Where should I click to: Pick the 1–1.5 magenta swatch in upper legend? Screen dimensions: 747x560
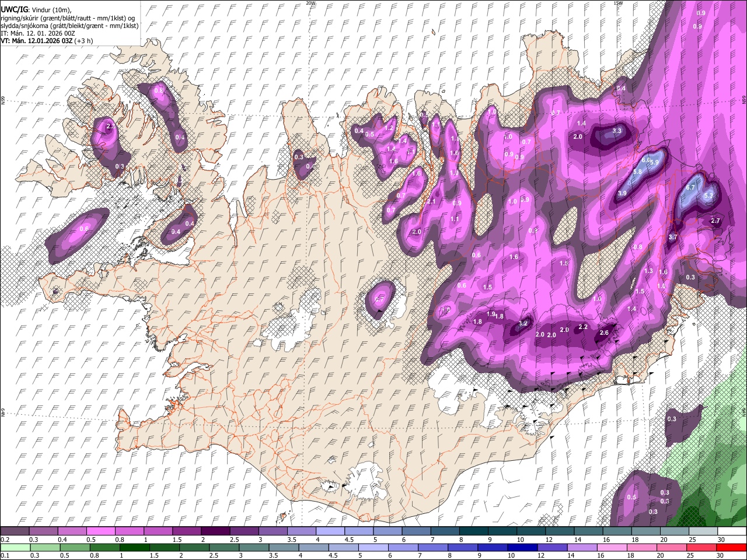point(158,531)
